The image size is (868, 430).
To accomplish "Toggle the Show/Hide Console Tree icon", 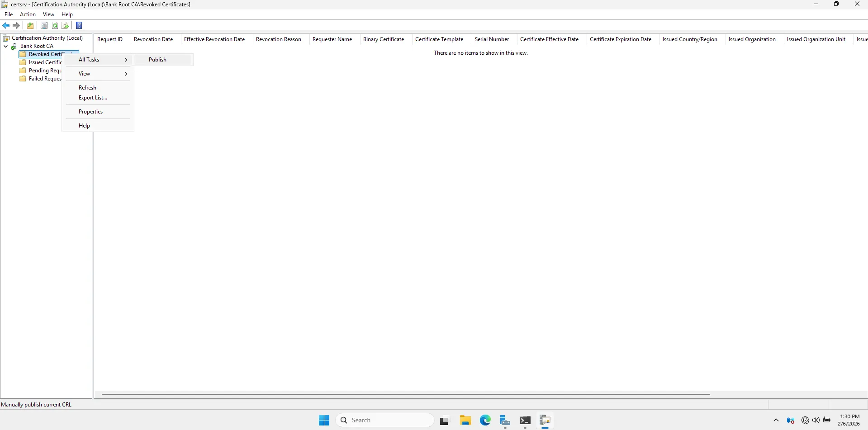I will click(x=44, y=25).
